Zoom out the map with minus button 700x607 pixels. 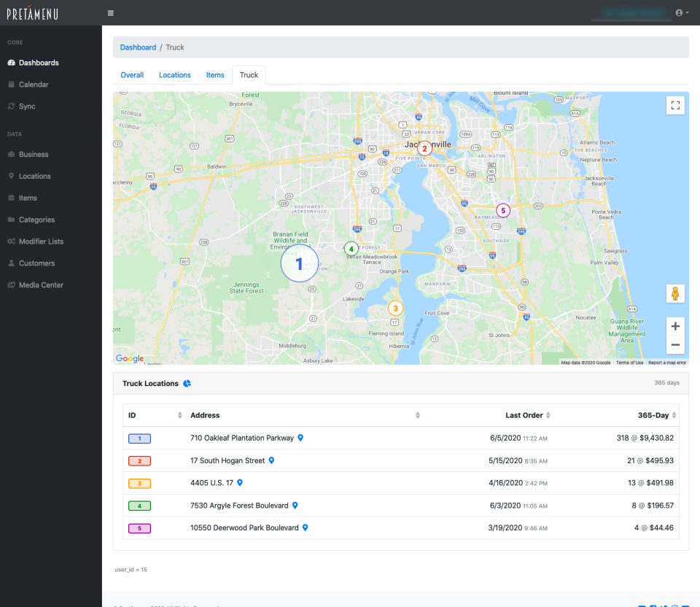pos(675,344)
